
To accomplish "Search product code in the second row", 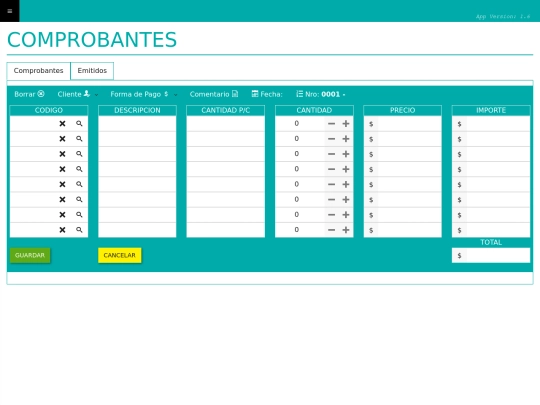I will tap(79, 139).
